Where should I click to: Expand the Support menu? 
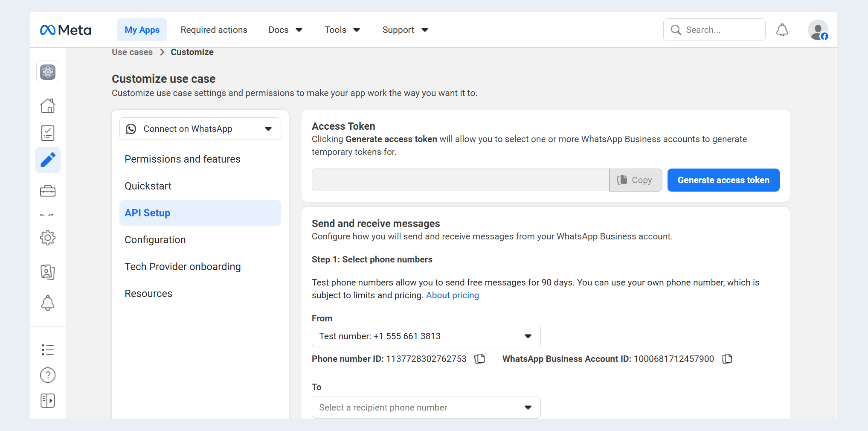[405, 30]
